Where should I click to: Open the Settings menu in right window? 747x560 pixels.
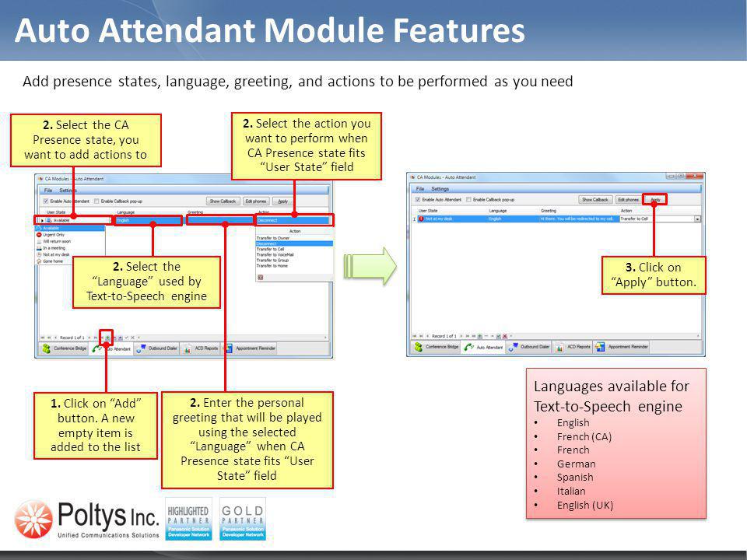(x=440, y=189)
